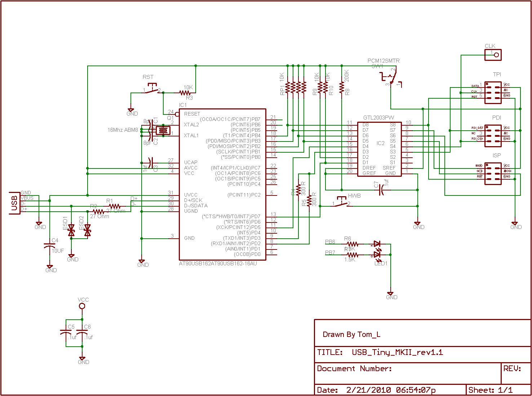Click the ESD1 protection diode
Image resolution: width=532 pixels, height=396 pixels.
(x=71, y=230)
